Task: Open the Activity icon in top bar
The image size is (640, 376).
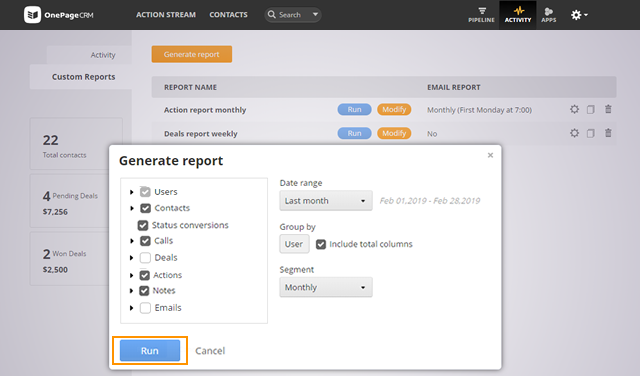Action: coord(518,15)
